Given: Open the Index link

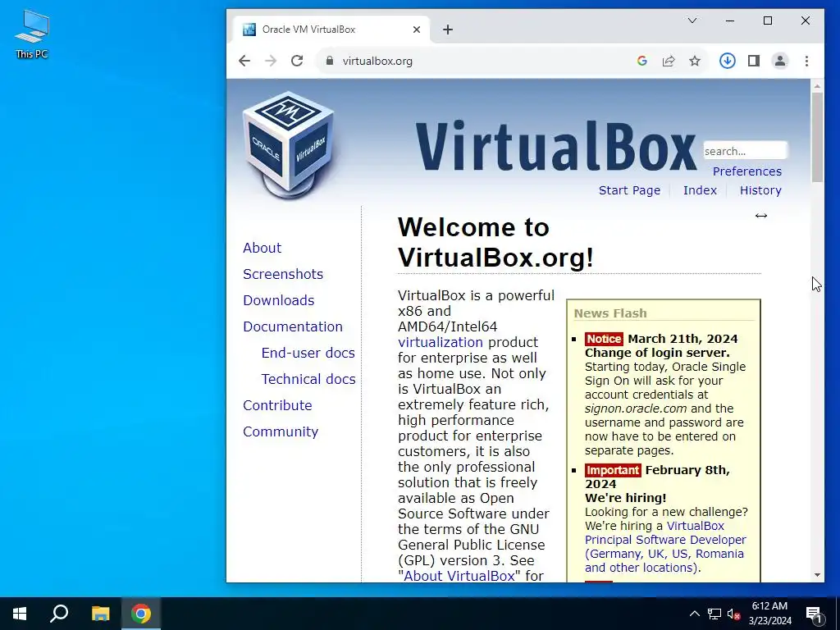Looking at the screenshot, I should click(x=700, y=190).
